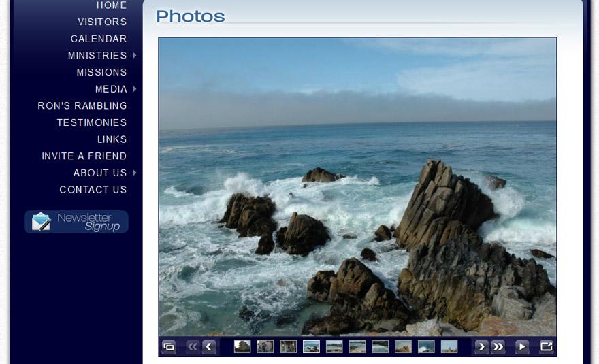Click the large ocean rocks photo
Screen dimensions: 599x364
tap(357, 187)
